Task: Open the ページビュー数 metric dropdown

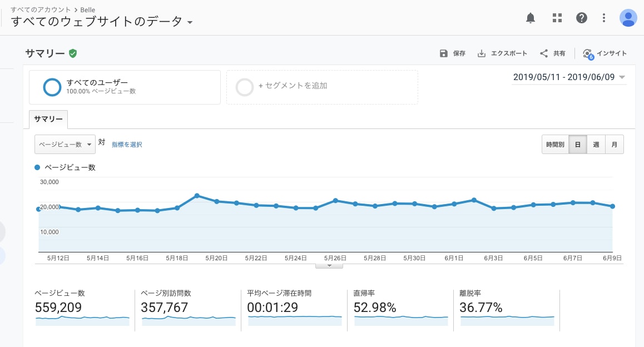Action: coord(65,145)
